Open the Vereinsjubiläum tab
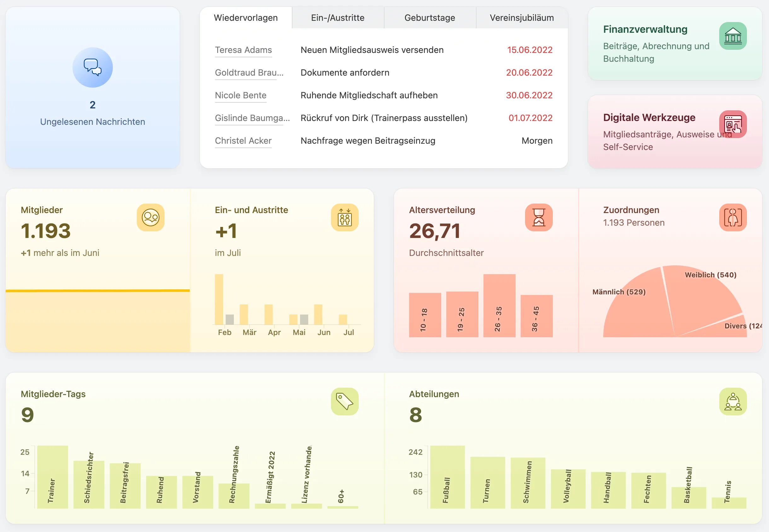This screenshot has height=532, width=769. pos(522,18)
